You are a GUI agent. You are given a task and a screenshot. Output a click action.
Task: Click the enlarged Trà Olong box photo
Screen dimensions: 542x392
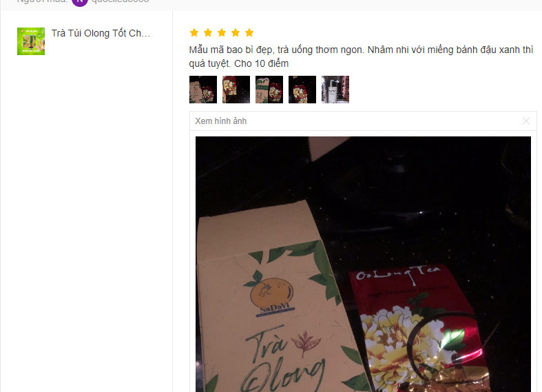[363, 264]
